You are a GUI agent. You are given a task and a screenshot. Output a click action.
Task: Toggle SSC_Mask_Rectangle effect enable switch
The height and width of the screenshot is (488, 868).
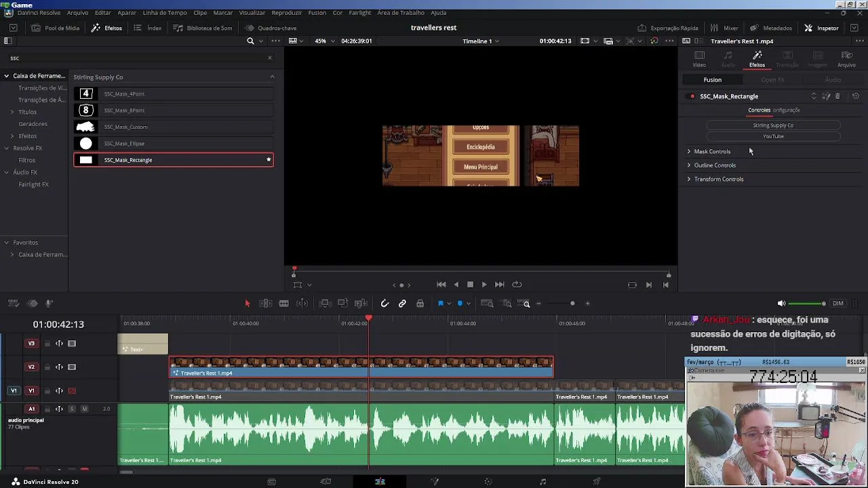click(x=692, y=96)
